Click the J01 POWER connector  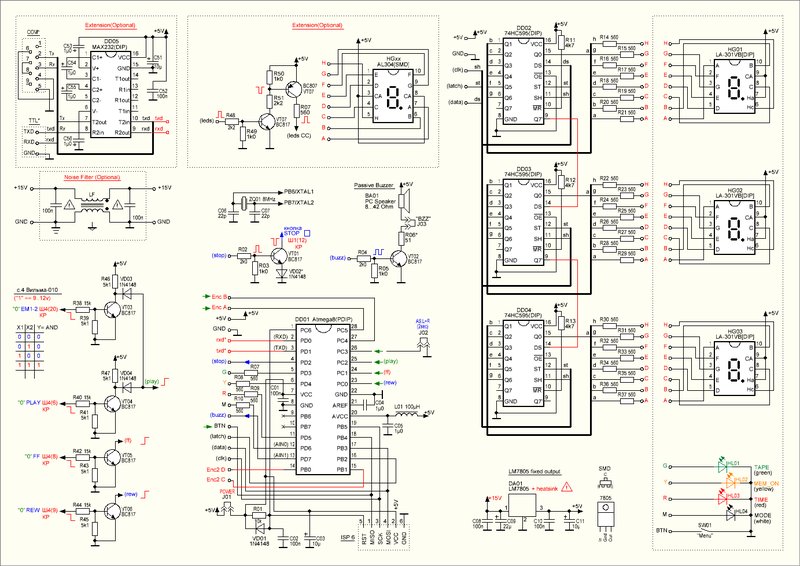(x=227, y=507)
